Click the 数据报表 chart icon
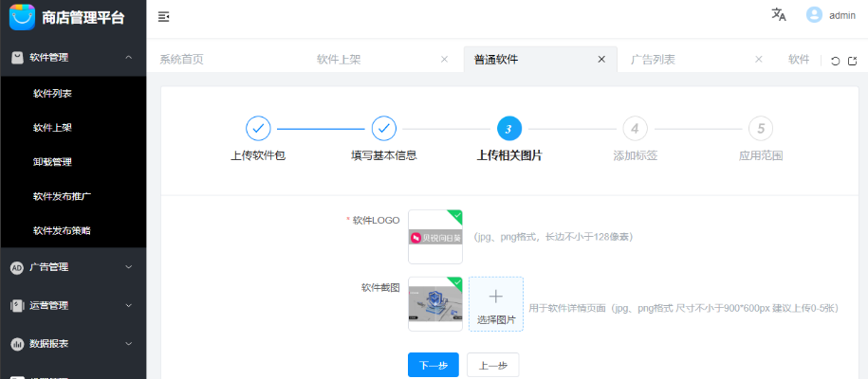This screenshot has height=379, width=868. click(17, 344)
